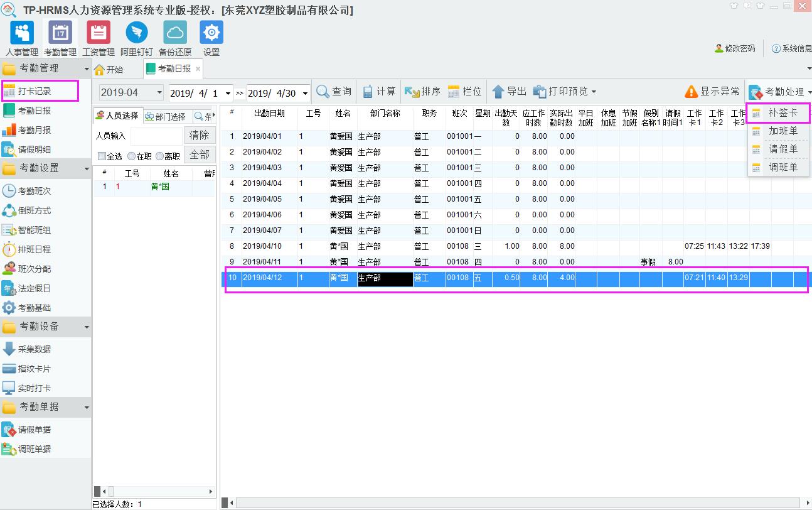
Task: Collapse the 考勤设备 sidebar section
Action: point(87,327)
